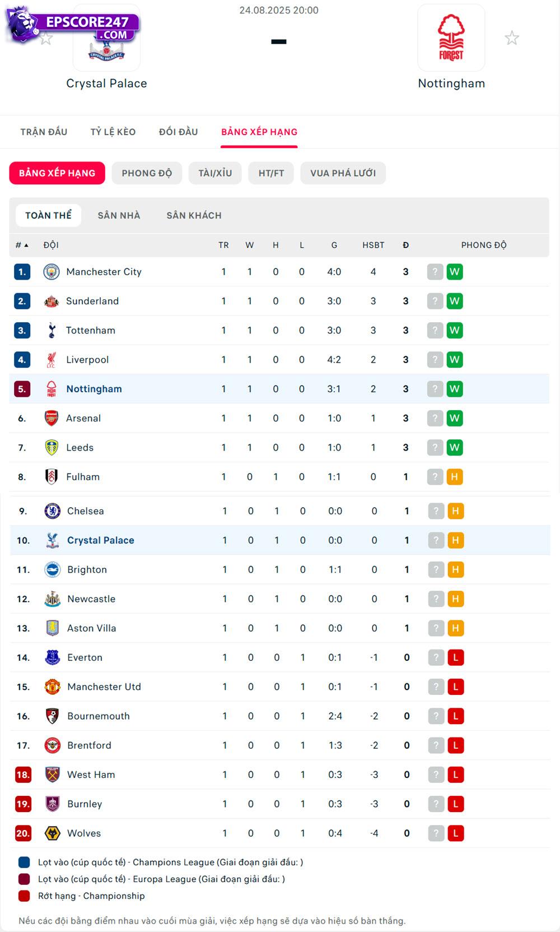The width and height of the screenshot is (560, 932).
Task: Click the grey ? badge for Everton
Action: click(436, 657)
